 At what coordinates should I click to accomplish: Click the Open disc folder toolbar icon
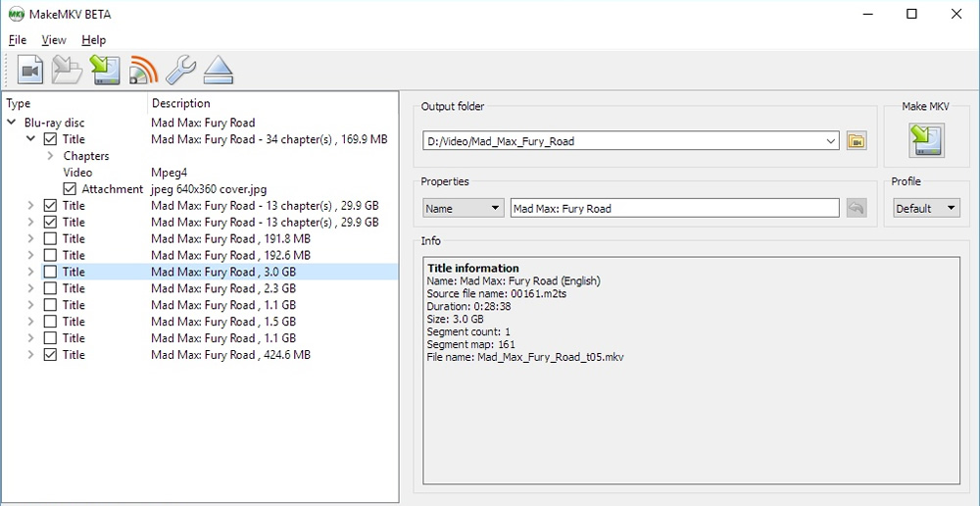67,70
